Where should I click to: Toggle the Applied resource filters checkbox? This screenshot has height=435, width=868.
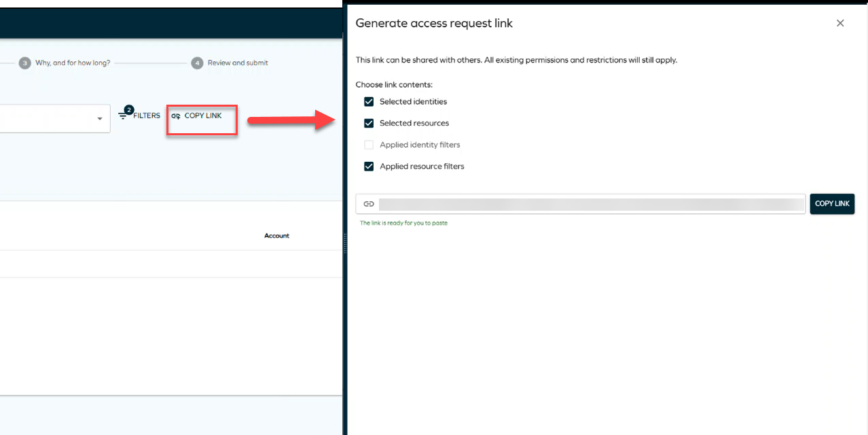(368, 166)
